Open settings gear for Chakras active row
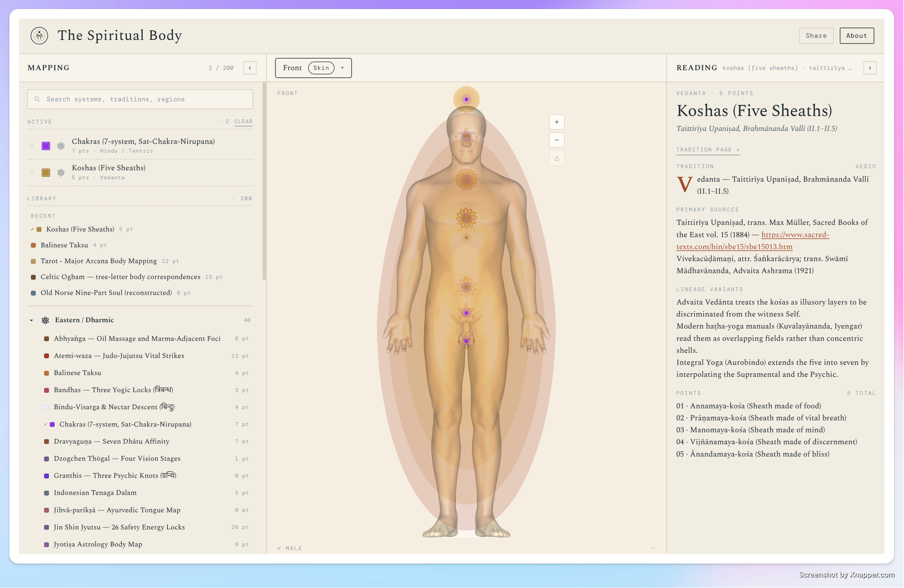Viewport: 904px width, 588px height. click(61, 146)
